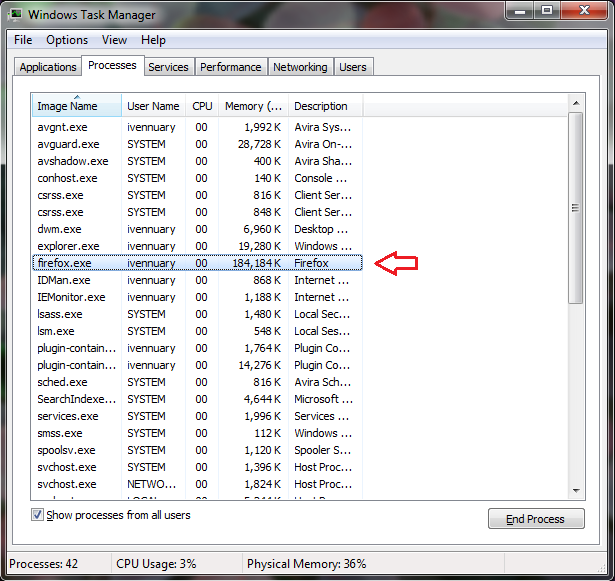
Task: Sort by Image Name column header
Action: (77, 106)
